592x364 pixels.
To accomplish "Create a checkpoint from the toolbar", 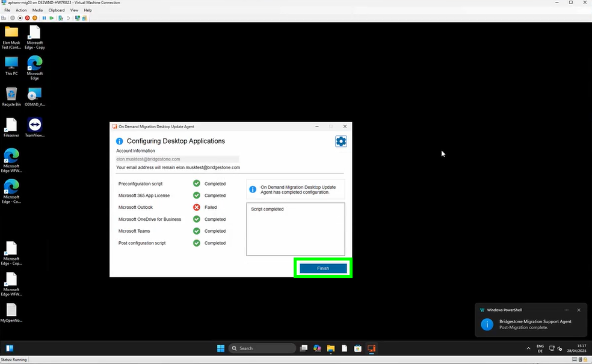I will [60, 17].
